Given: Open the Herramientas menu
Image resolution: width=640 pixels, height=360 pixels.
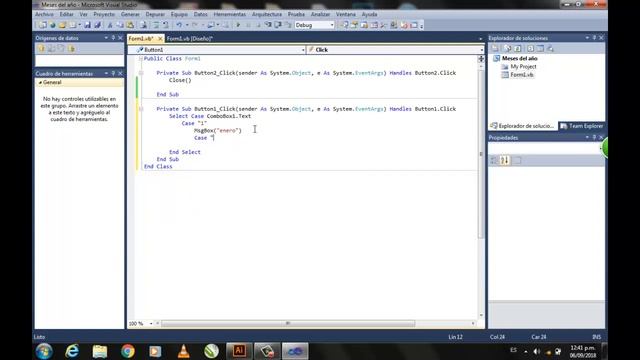Looking at the screenshot, I should 230,14.
